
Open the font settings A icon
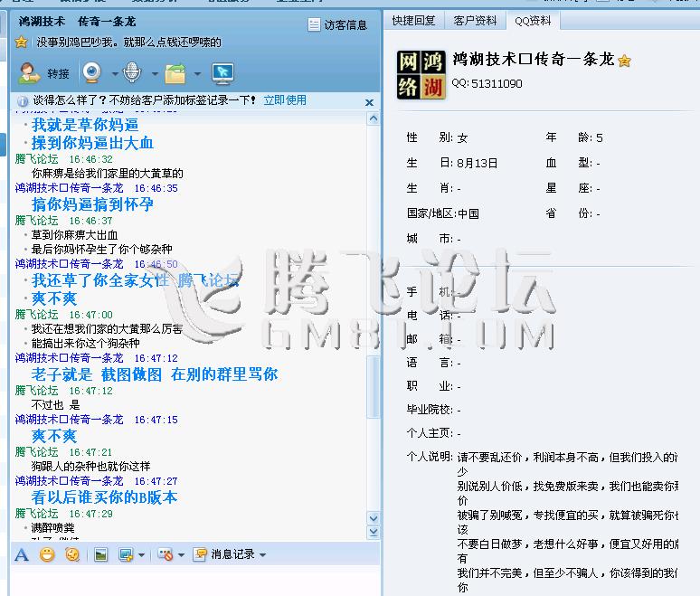(x=22, y=554)
